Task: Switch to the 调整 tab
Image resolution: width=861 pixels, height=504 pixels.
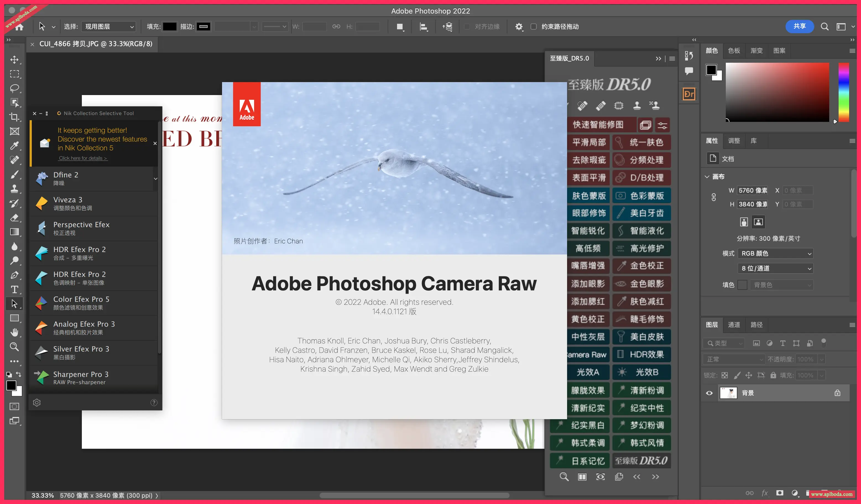Action: point(734,141)
